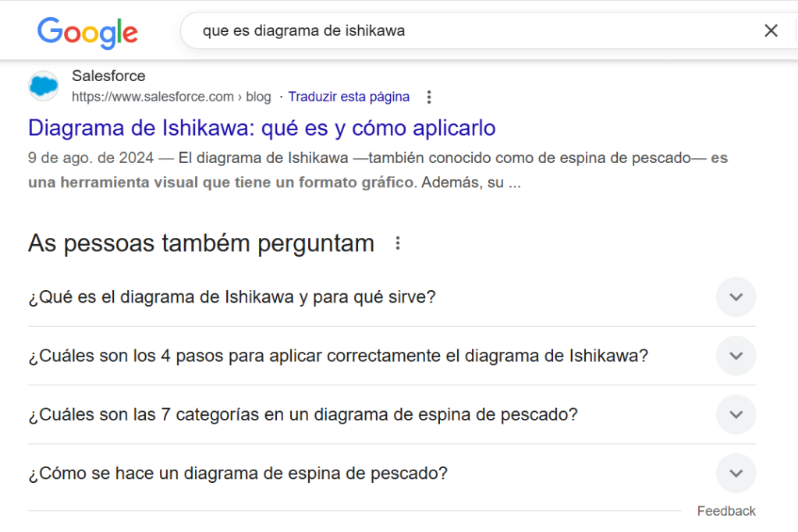
Task: Expand Cómo se hace un diagrama chevron
Action: click(736, 473)
